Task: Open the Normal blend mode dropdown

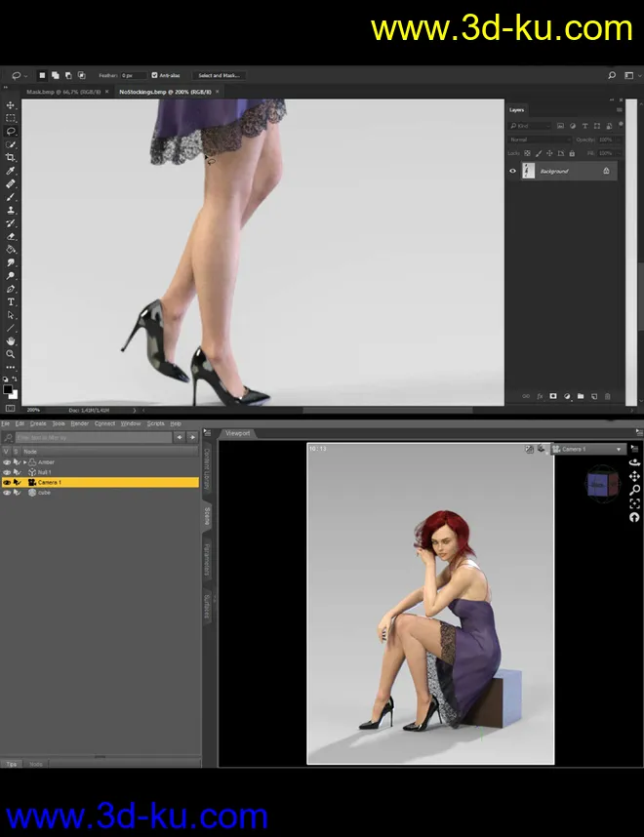Action: point(539,139)
